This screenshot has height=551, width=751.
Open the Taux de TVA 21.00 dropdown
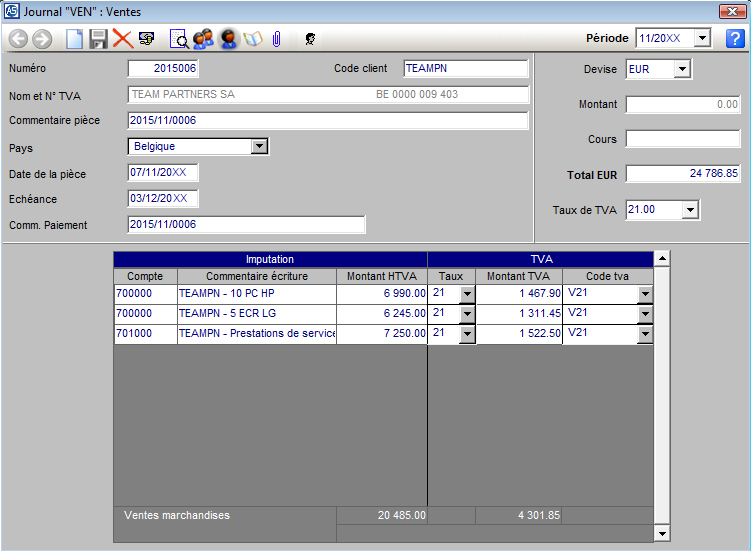(x=689, y=210)
